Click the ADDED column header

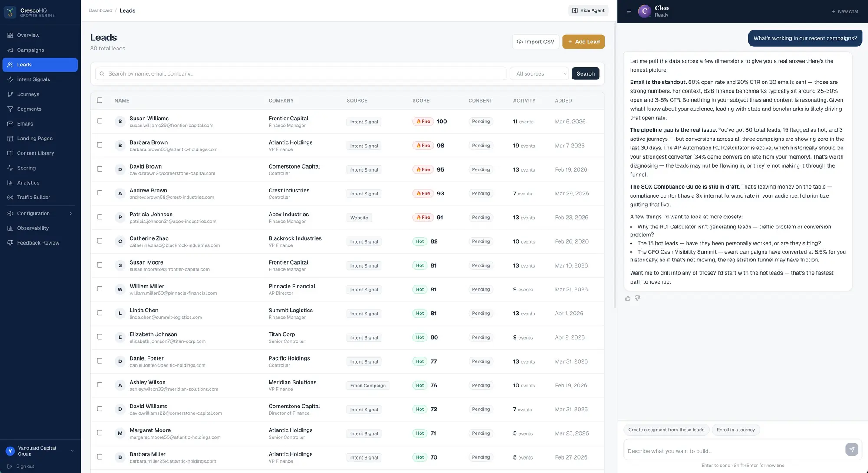tap(563, 101)
